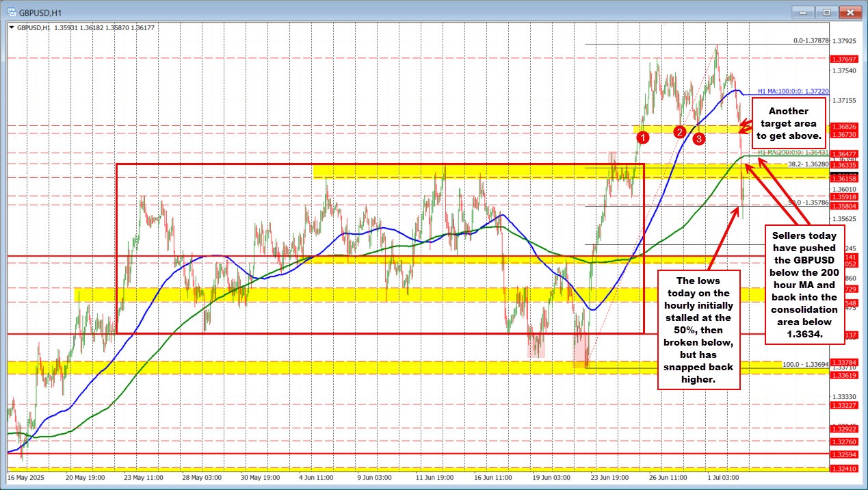Select the red circled marker 3 on the chart
This screenshot has width=868, height=490.
(x=698, y=138)
